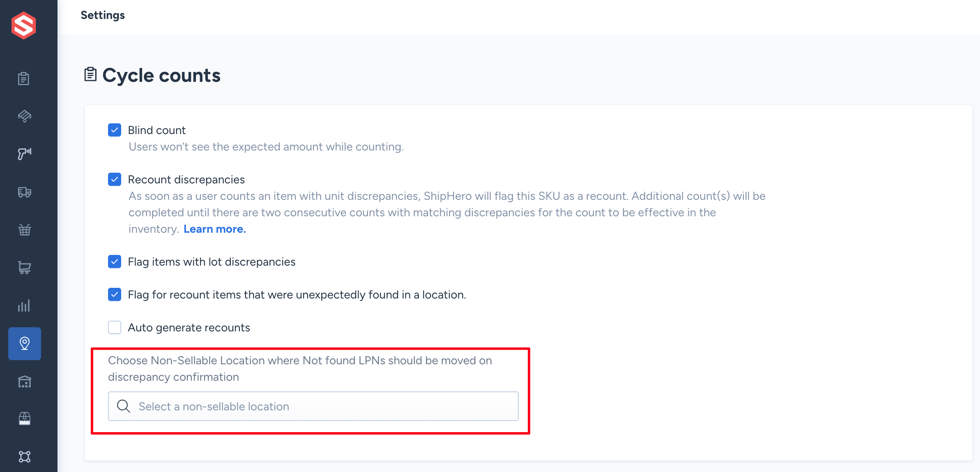Screen dimensions: 980x472
Task: Click the shopping basket sidebar icon
Action: tap(25, 230)
